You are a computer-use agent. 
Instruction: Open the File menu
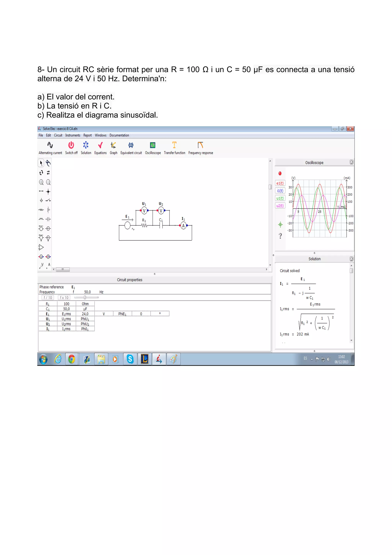tap(41, 135)
